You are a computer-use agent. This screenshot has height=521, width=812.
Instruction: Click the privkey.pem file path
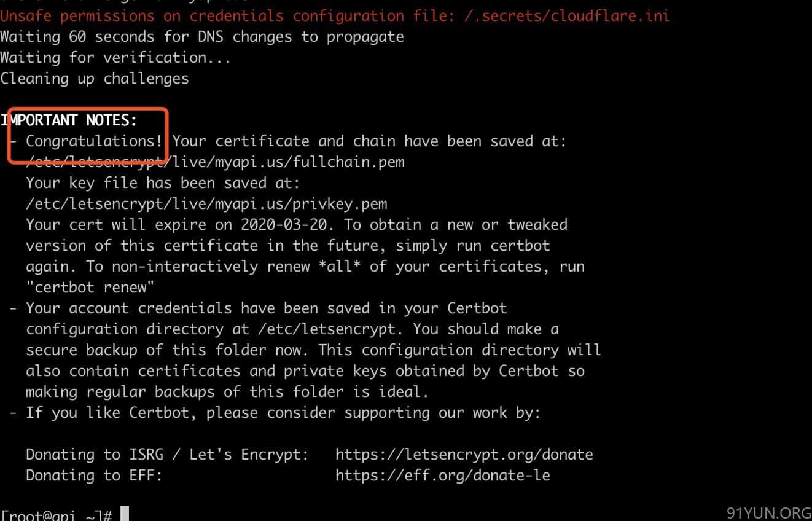pos(206,204)
